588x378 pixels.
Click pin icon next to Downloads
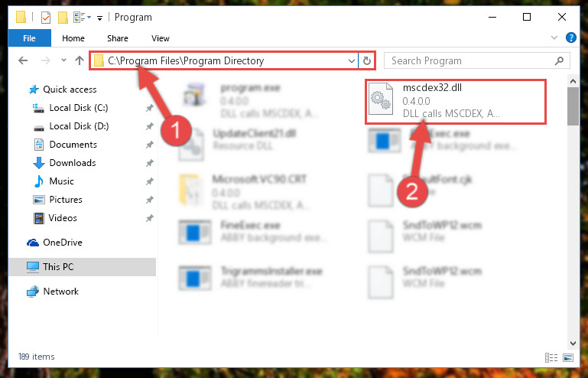pyautogui.click(x=149, y=163)
